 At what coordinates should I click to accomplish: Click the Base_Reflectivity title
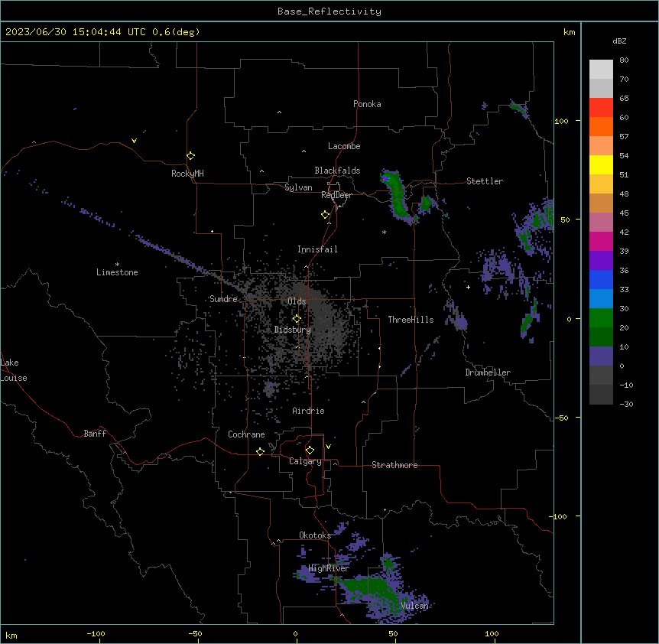tap(329, 11)
